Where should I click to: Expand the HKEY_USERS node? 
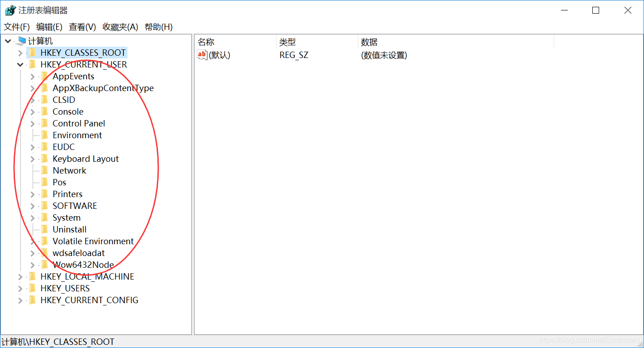coord(20,288)
